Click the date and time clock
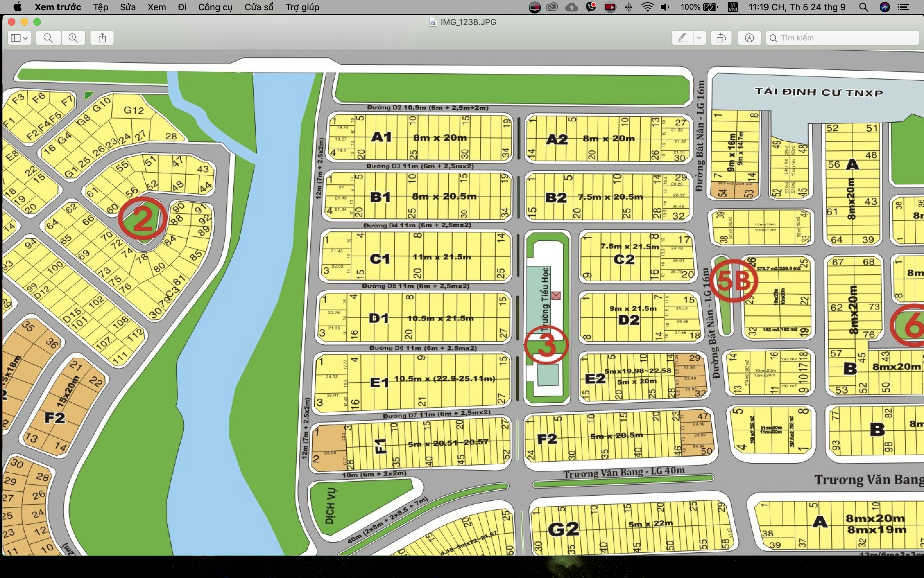This screenshot has height=578, width=924. pos(797,7)
